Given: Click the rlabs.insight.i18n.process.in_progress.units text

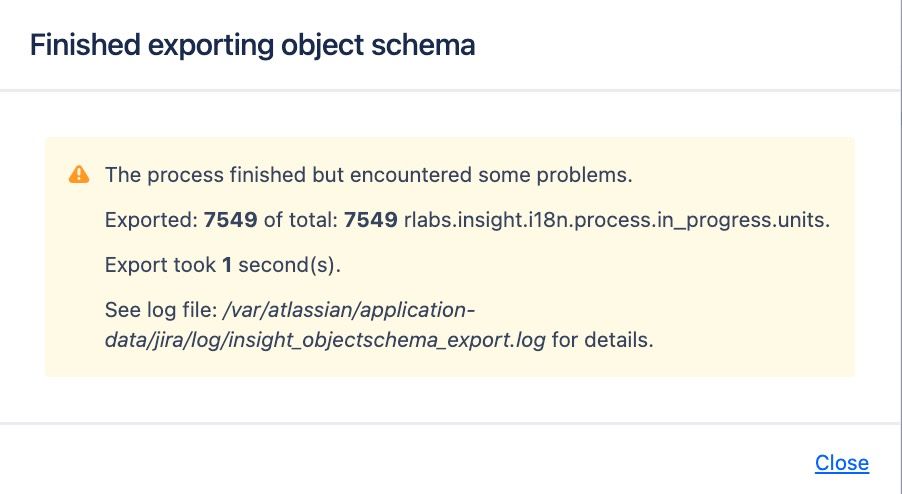Looking at the screenshot, I should [617, 220].
